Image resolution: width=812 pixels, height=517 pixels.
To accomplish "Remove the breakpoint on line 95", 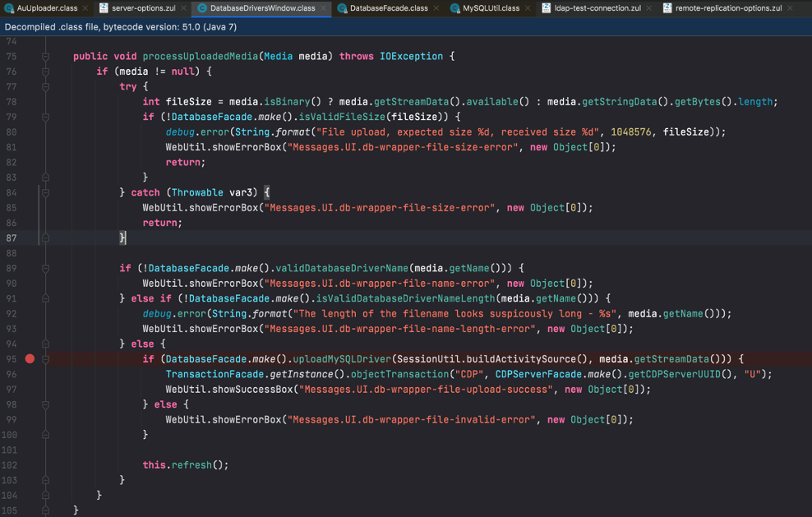I will click(30, 359).
